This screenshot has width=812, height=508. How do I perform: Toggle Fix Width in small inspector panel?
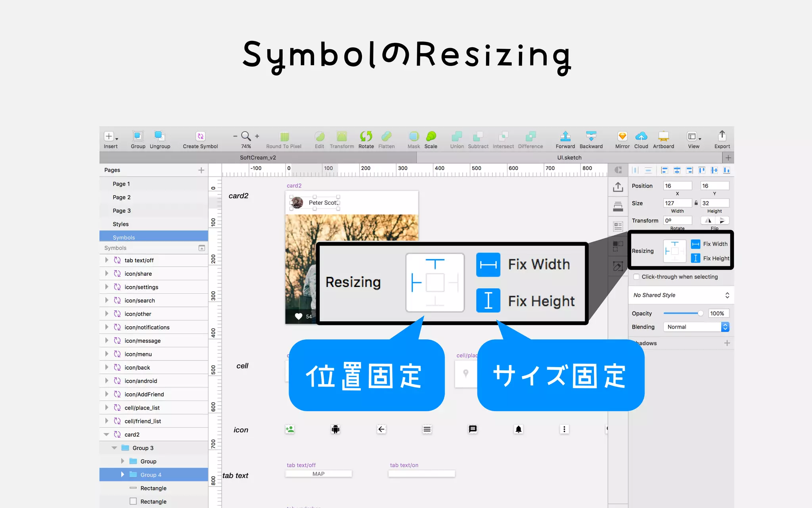tap(695, 244)
